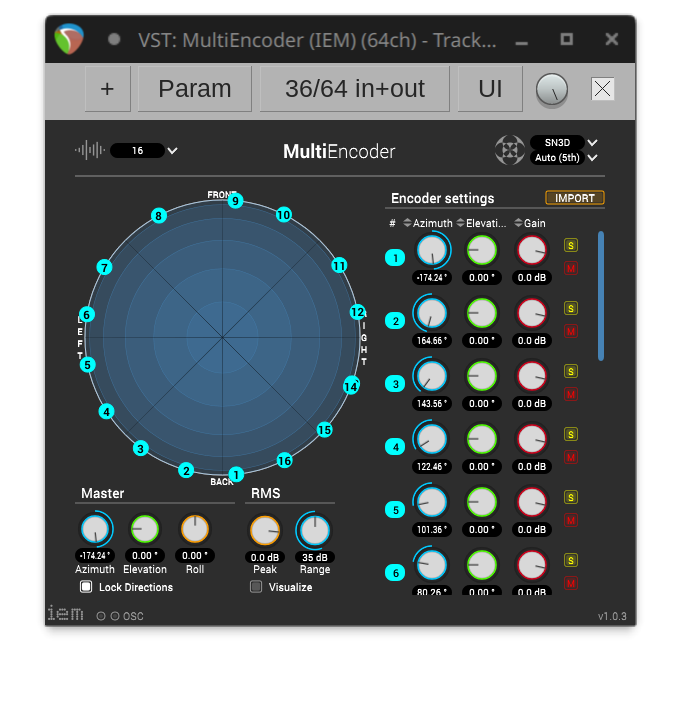This screenshot has height=718, width=680.
Task: Select source marker 15 on the panner
Action: (x=325, y=430)
